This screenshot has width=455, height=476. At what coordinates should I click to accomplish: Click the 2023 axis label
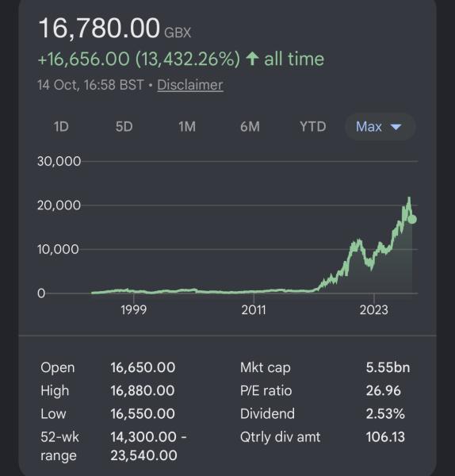click(373, 310)
